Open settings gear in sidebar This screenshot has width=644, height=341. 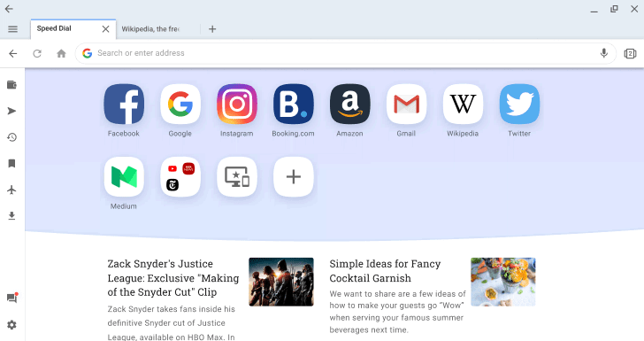tap(11, 325)
